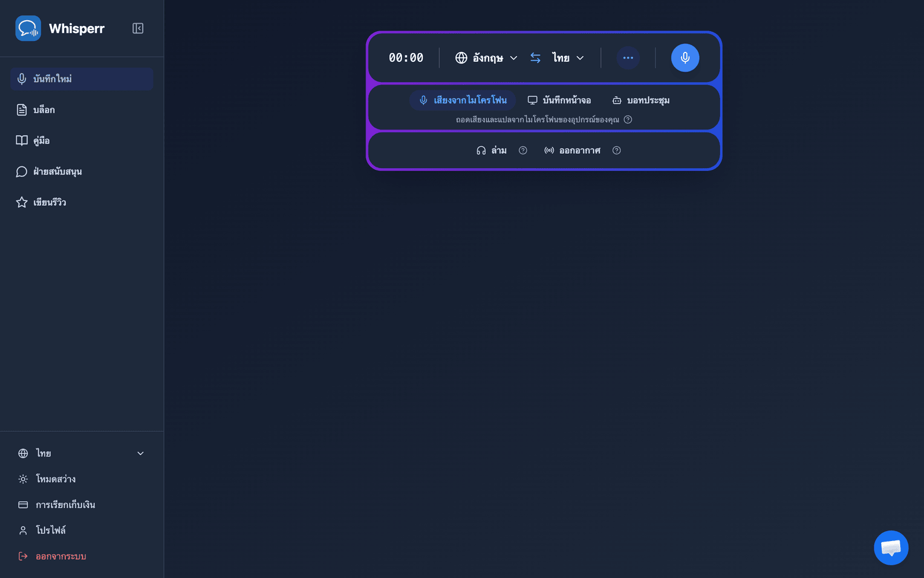Start recording with blue microphone button
Viewport: 924px width, 578px height.
[x=685, y=58]
